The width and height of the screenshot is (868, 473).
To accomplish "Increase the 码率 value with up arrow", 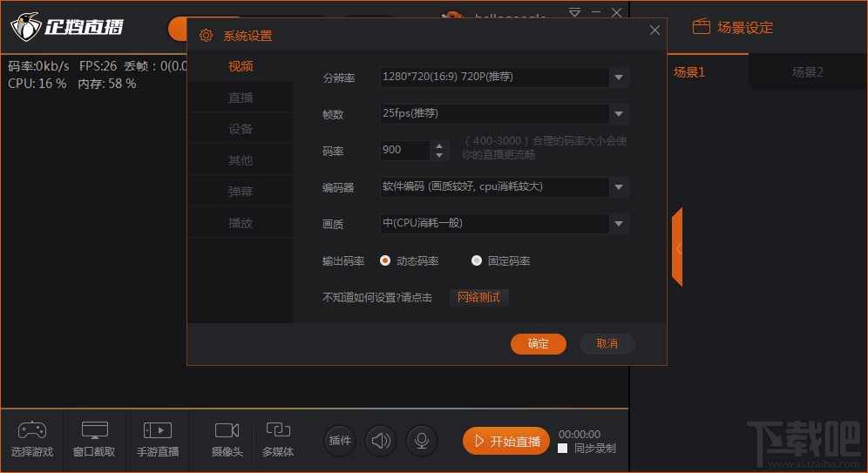I will point(439,145).
